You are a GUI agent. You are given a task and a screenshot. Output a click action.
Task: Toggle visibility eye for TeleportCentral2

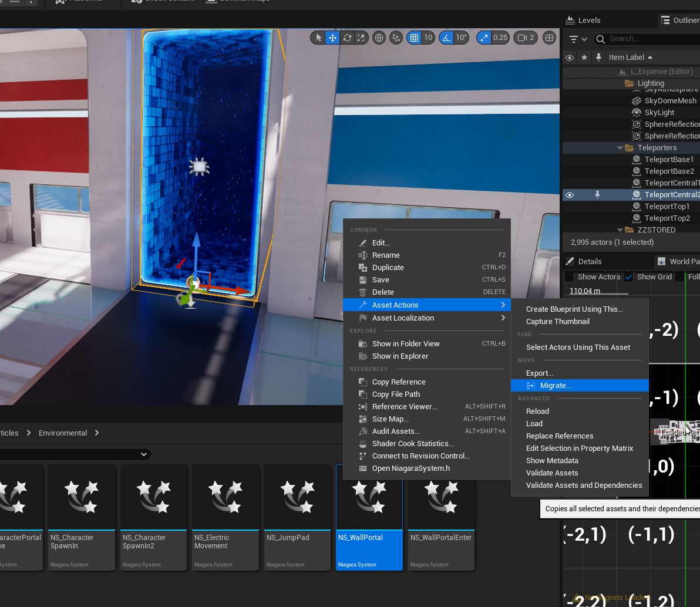click(x=569, y=195)
